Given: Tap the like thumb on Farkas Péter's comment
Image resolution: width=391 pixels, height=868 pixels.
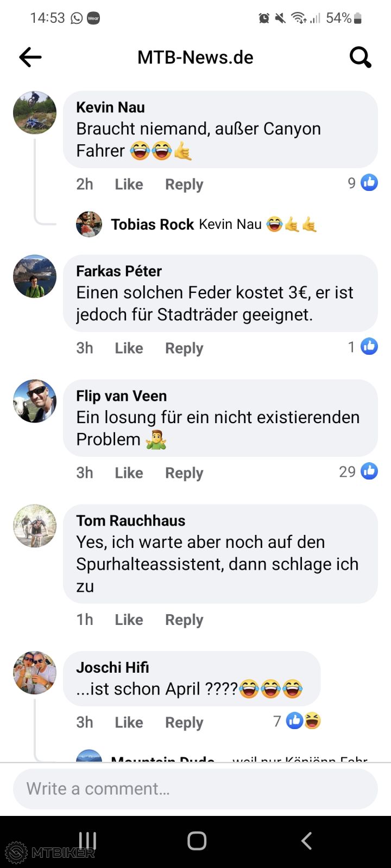Looking at the screenshot, I should 369,347.
